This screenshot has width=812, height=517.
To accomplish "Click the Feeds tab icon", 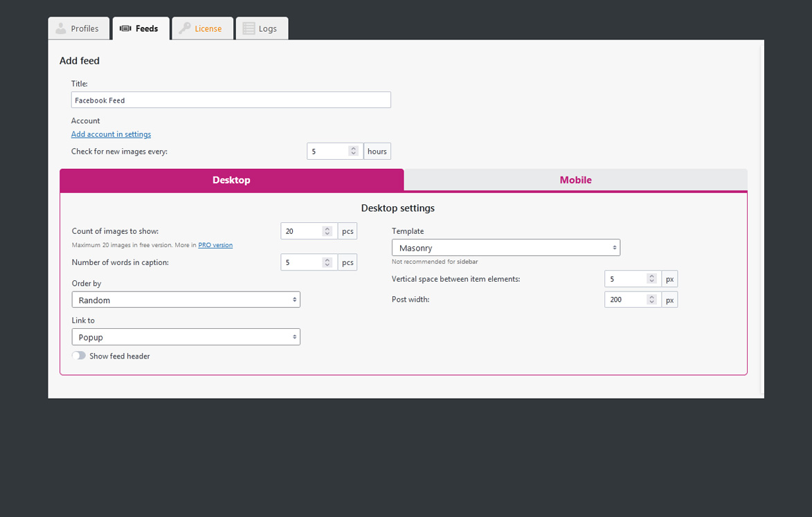I will (x=125, y=28).
